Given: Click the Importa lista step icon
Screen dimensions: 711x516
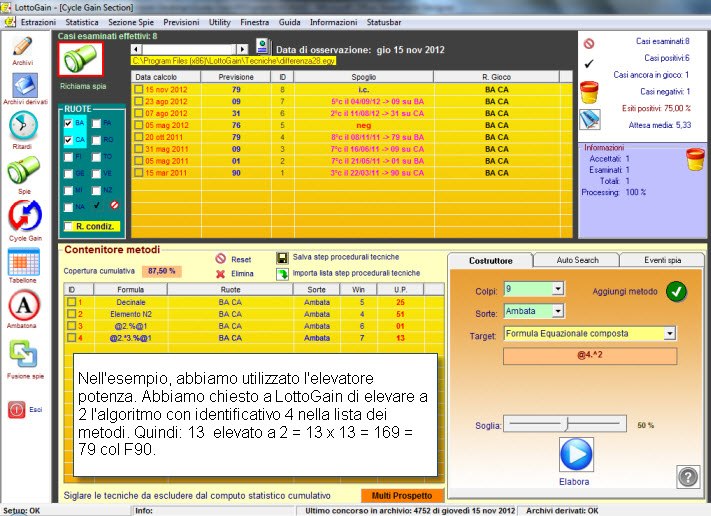Looking at the screenshot, I should pyautogui.click(x=282, y=274).
